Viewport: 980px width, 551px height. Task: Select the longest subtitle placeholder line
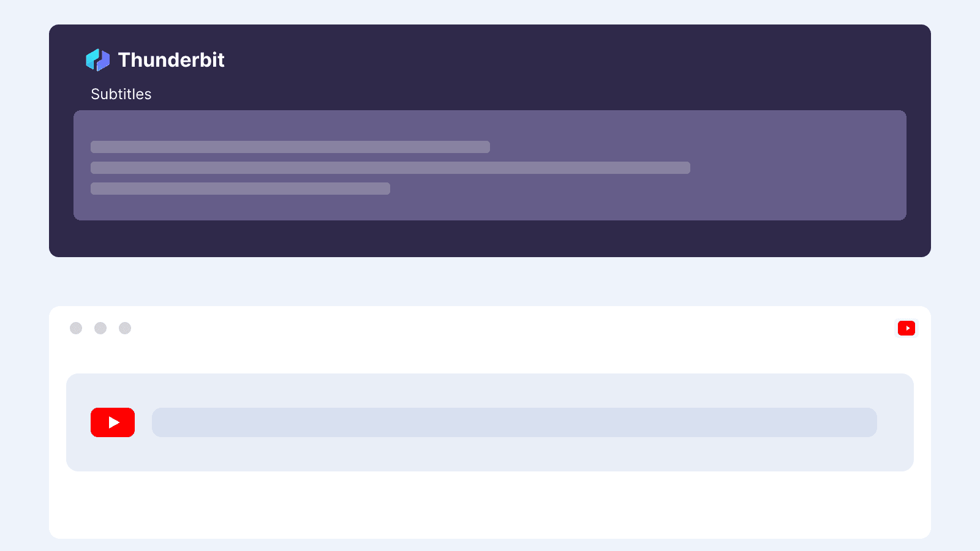click(390, 168)
